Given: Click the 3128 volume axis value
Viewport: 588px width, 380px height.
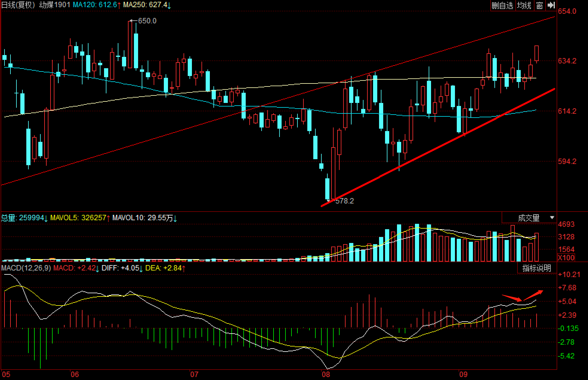Looking at the screenshot, I should pyautogui.click(x=566, y=237).
